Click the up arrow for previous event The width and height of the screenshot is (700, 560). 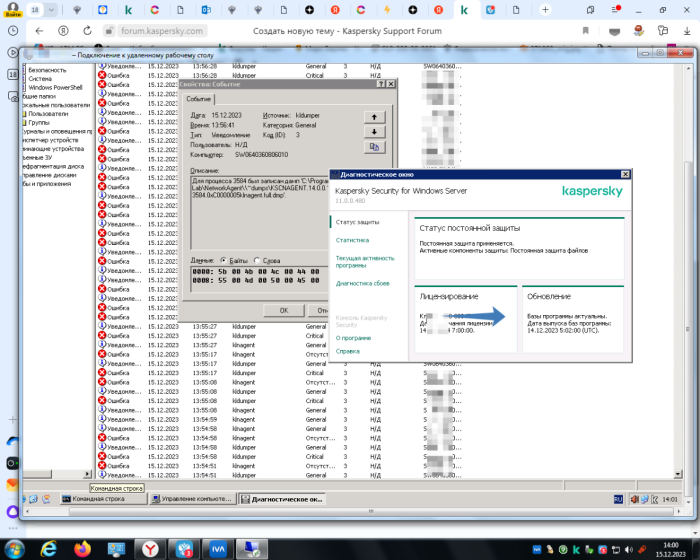click(x=374, y=115)
